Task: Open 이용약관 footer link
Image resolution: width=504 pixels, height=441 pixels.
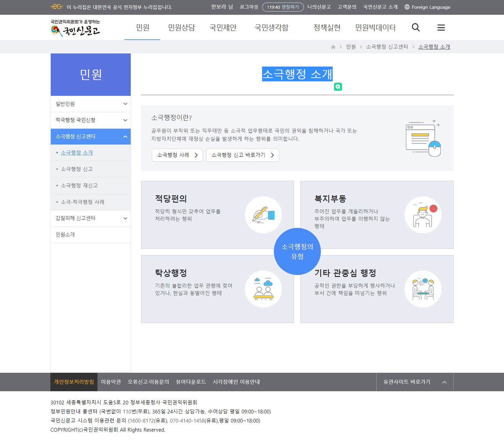Action: point(111,382)
